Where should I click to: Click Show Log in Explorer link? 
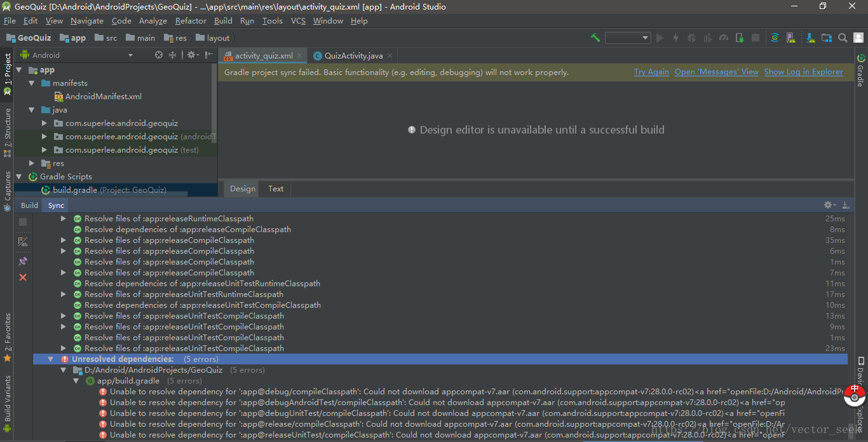coord(804,73)
